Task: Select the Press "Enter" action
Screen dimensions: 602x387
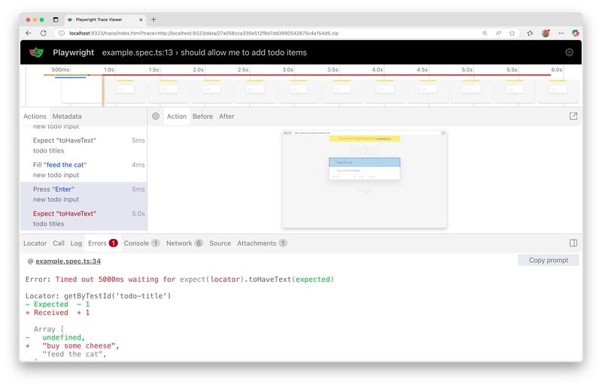Action: point(84,194)
